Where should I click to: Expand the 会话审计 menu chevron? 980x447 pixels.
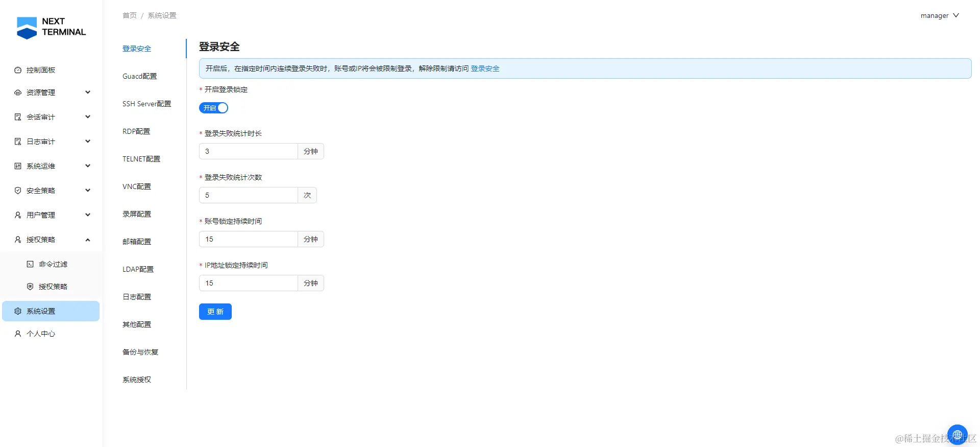pyautogui.click(x=88, y=117)
